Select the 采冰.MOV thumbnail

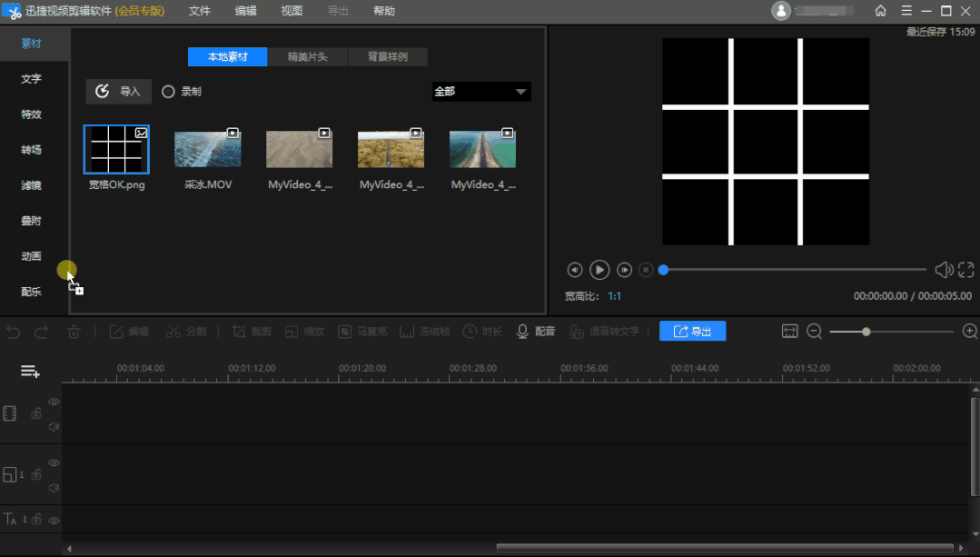pos(208,149)
